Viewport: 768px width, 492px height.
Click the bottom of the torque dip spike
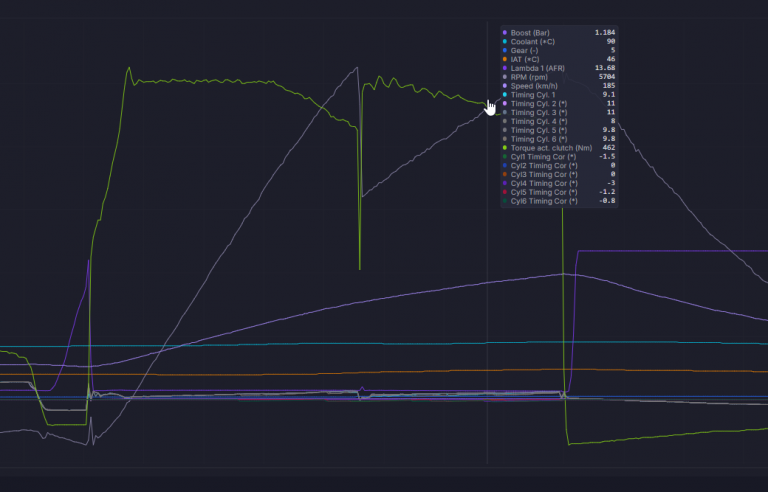[x=360, y=268]
